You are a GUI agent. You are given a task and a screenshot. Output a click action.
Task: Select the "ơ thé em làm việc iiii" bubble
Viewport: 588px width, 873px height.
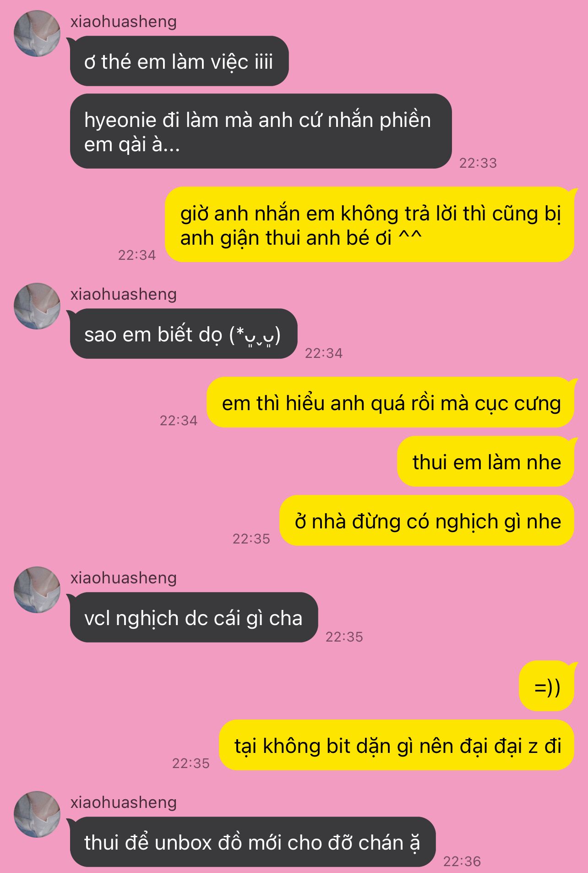pyautogui.click(x=179, y=61)
